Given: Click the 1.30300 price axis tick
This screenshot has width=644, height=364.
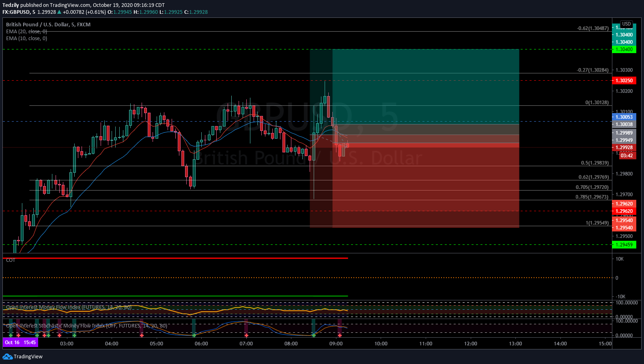Looking at the screenshot, I should [x=624, y=70].
